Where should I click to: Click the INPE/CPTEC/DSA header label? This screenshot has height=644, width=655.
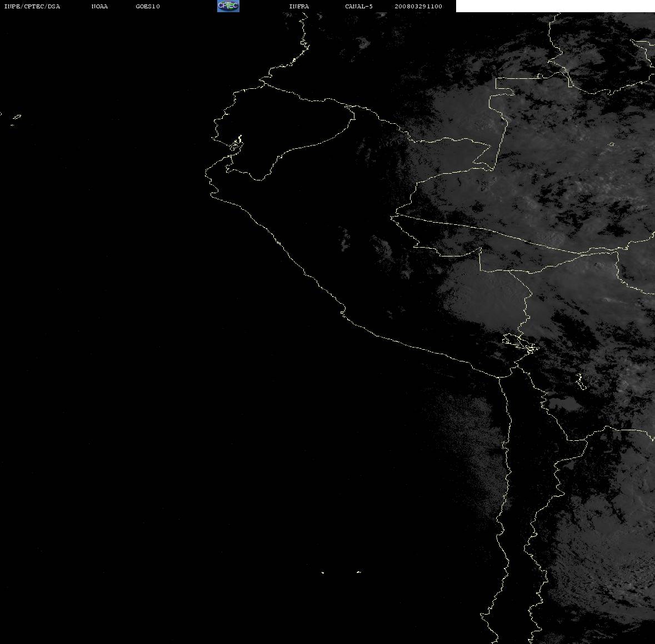32,6
